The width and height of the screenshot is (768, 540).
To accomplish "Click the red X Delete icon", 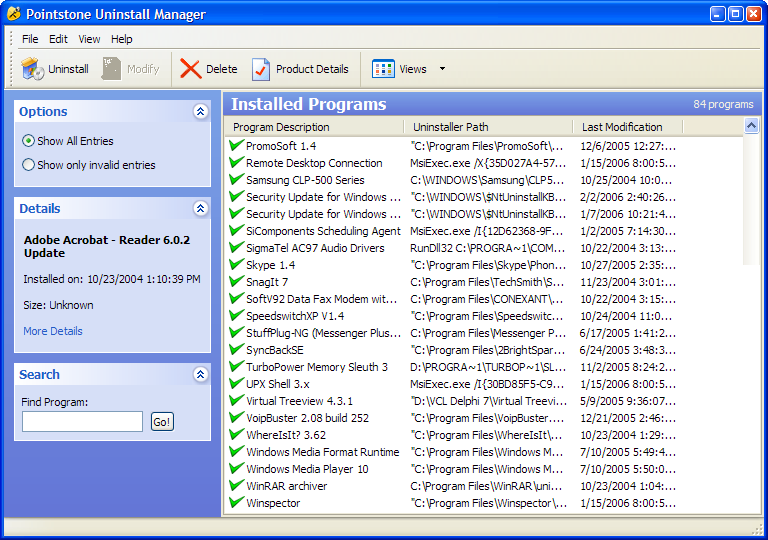I will (x=191, y=69).
